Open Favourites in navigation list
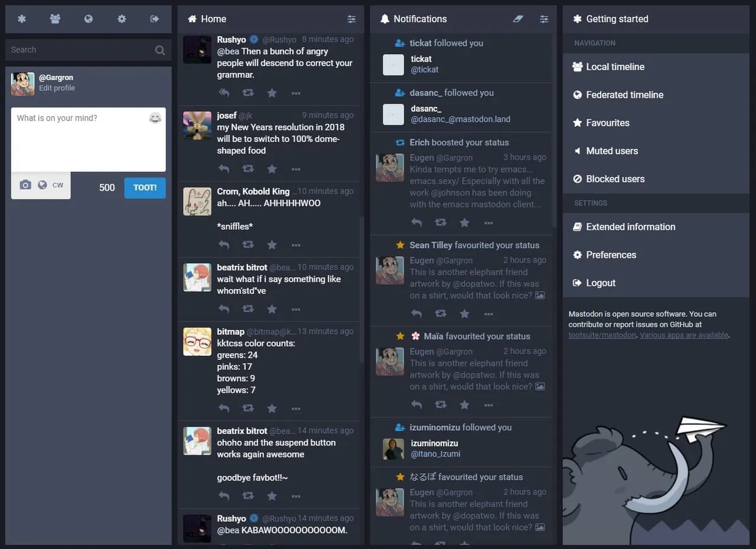 tap(656, 123)
